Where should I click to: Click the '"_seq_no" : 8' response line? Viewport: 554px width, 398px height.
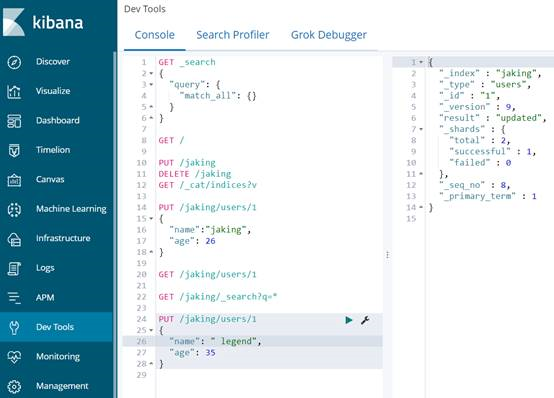pyautogui.click(x=475, y=185)
